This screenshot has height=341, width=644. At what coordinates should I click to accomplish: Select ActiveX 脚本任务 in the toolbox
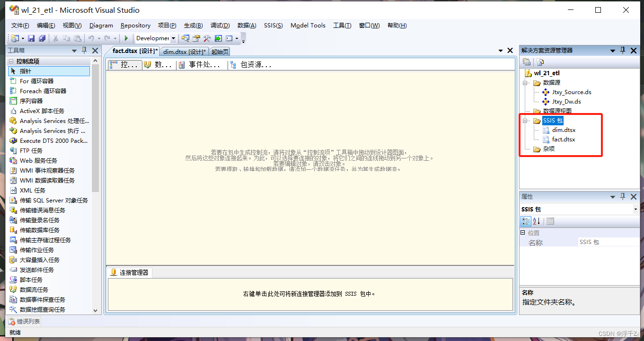pos(49,111)
